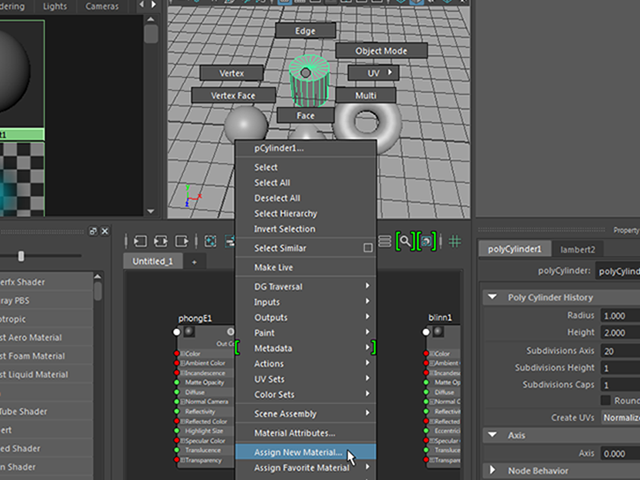Open the UV marking menu submenu
This screenshot has width=640, height=480.
373,73
